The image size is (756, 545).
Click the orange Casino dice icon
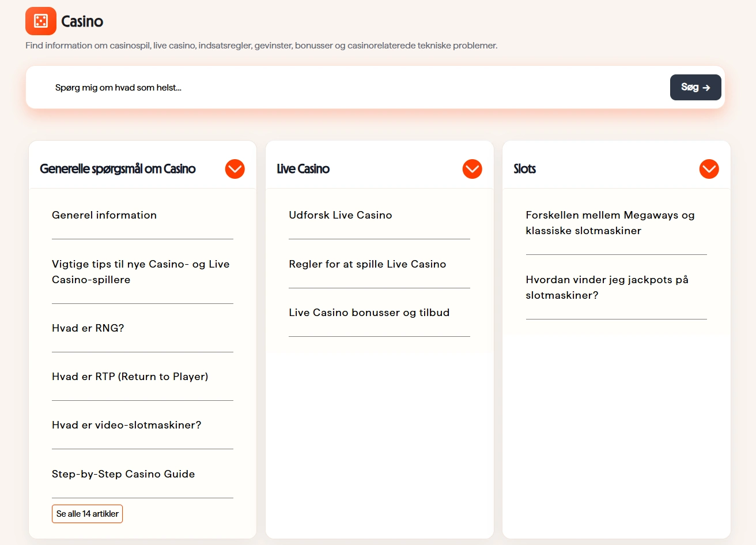pyautogui.click(x=41, y=21)
